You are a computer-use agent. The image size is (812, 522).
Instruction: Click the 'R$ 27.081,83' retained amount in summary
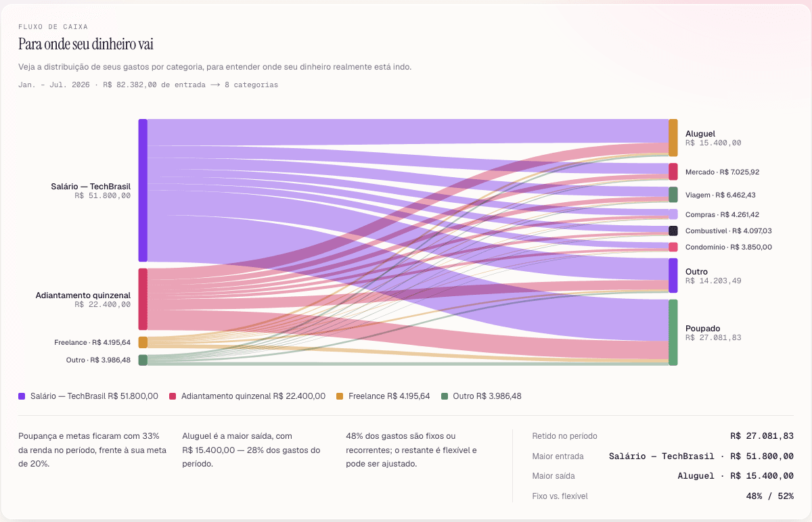(x=762, y=436)
